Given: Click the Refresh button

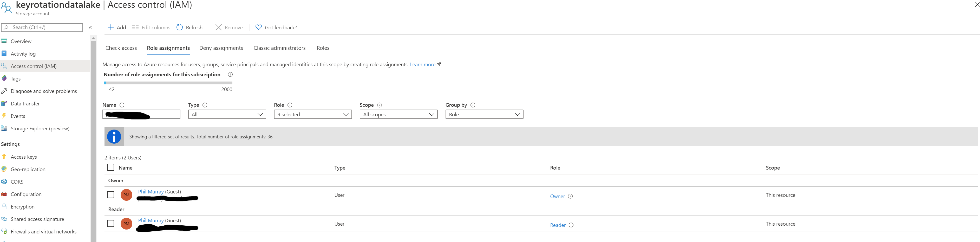Looking at the screenshot, I should 190,28.
